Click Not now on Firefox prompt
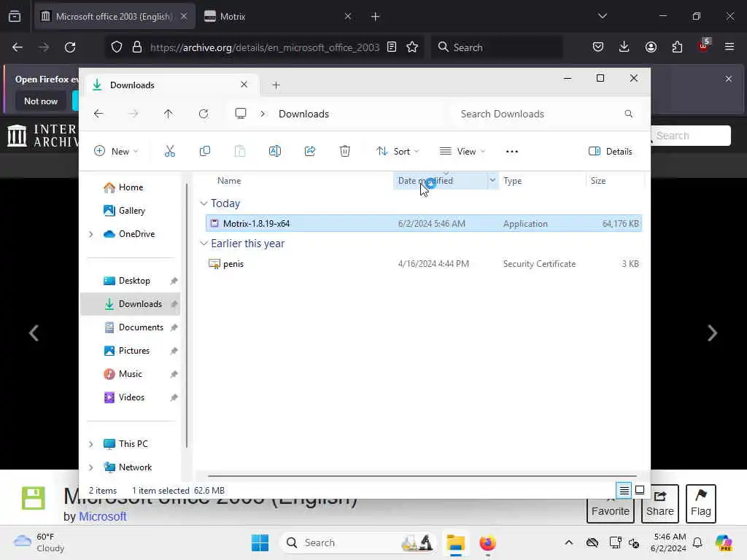The width and height of the screenshot is (747, 560). coord(41,101)
